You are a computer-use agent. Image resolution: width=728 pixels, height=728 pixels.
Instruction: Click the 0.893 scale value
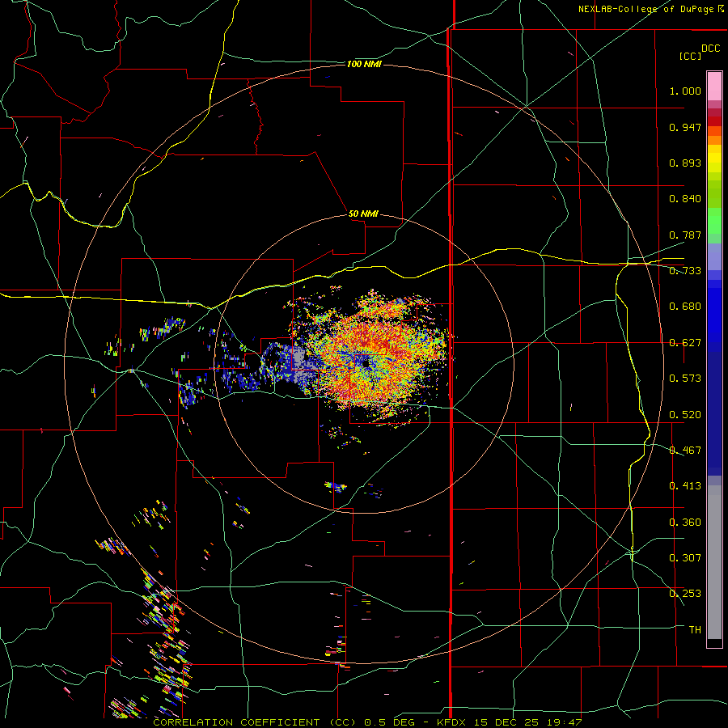(x=685, y=163)
